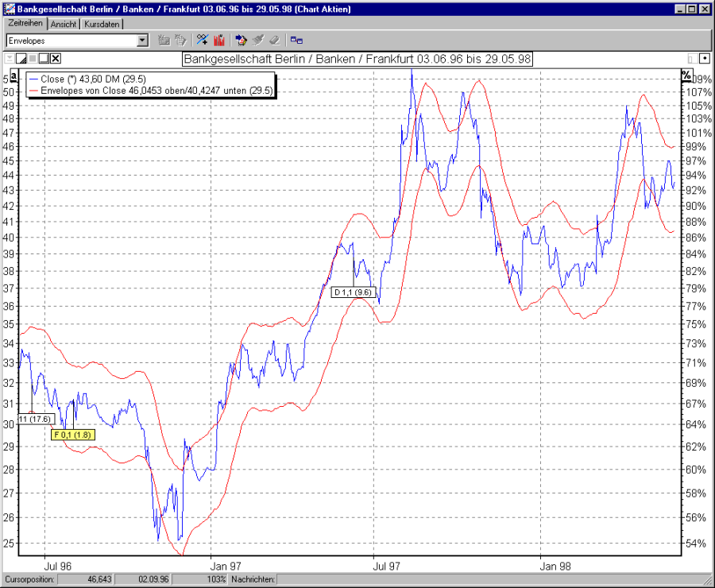The height and width of the screenshot is (588, 715).
Task: Click the add-indicator glasses icon with plus
Action: pyautogui.click(x=202, y=40)
